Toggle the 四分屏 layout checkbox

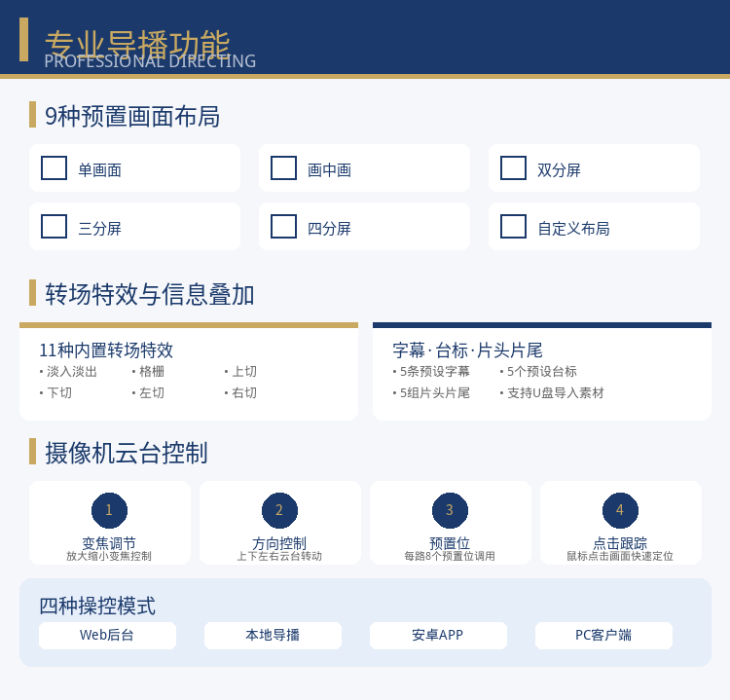point(283,226)
